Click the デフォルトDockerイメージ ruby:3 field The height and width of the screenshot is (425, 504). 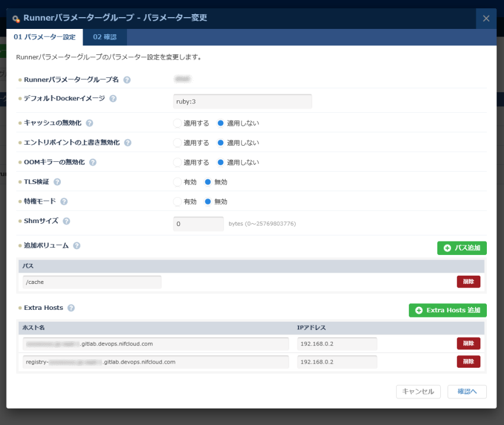coord(242,102)
